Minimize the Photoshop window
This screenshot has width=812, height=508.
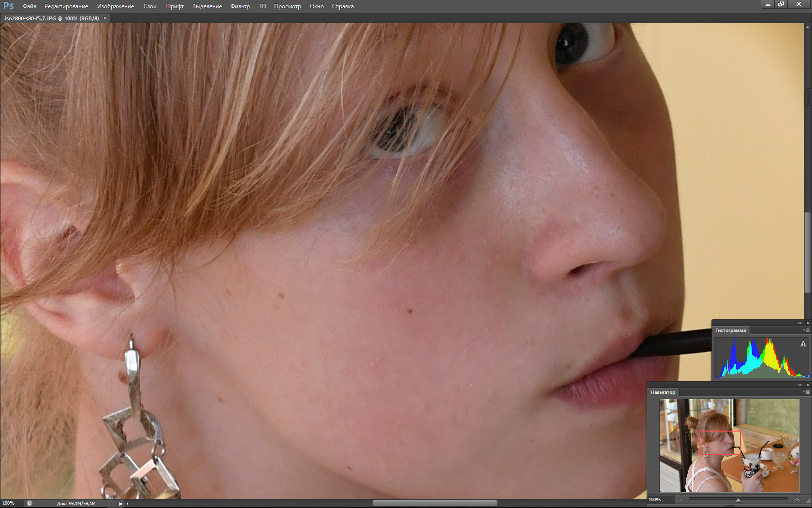pos(768,4)
